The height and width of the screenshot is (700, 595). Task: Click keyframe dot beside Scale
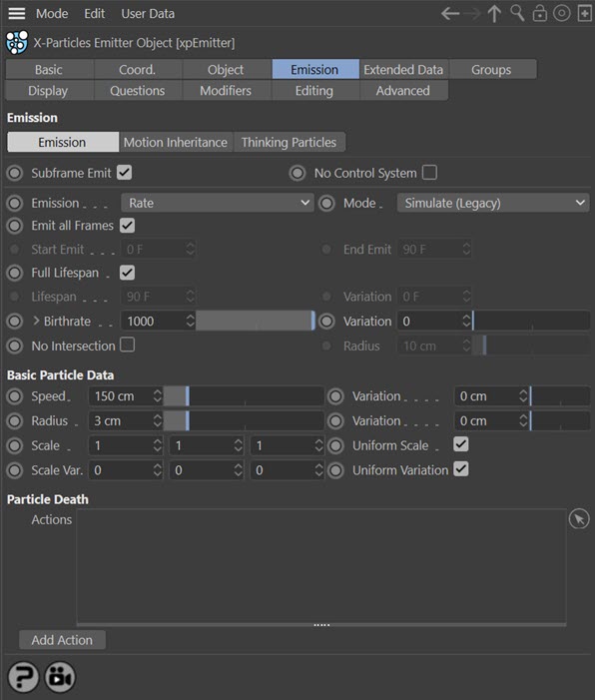pyautogui.click(x=15, y=445)
